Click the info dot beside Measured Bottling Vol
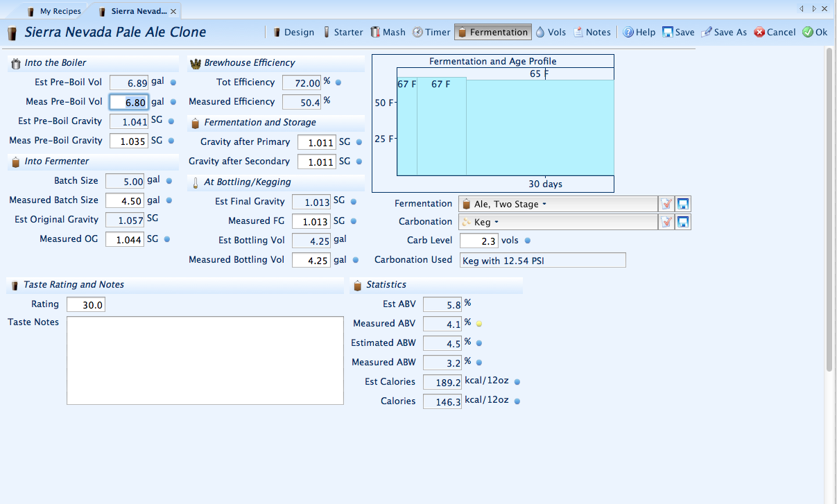 [x=356, y=260]
